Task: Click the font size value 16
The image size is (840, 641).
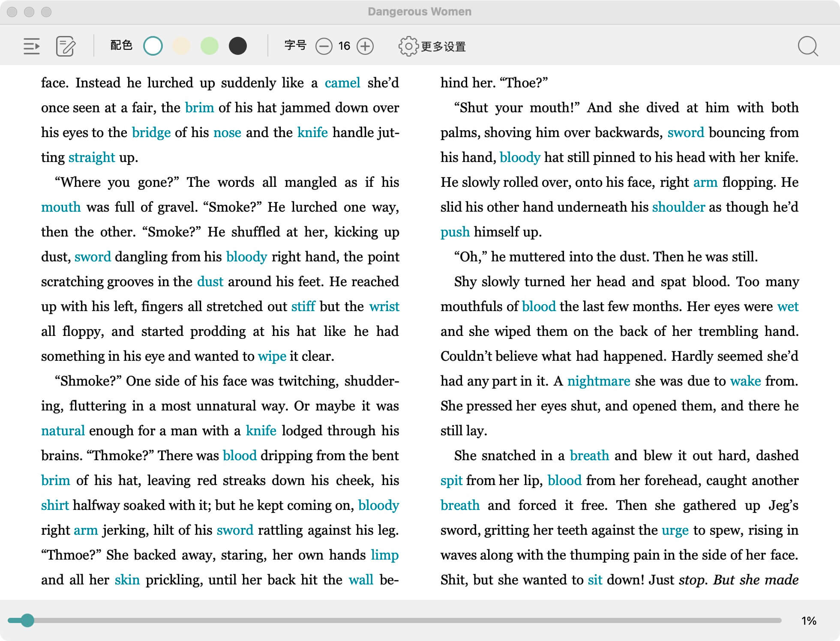Action: coord(344,46)
